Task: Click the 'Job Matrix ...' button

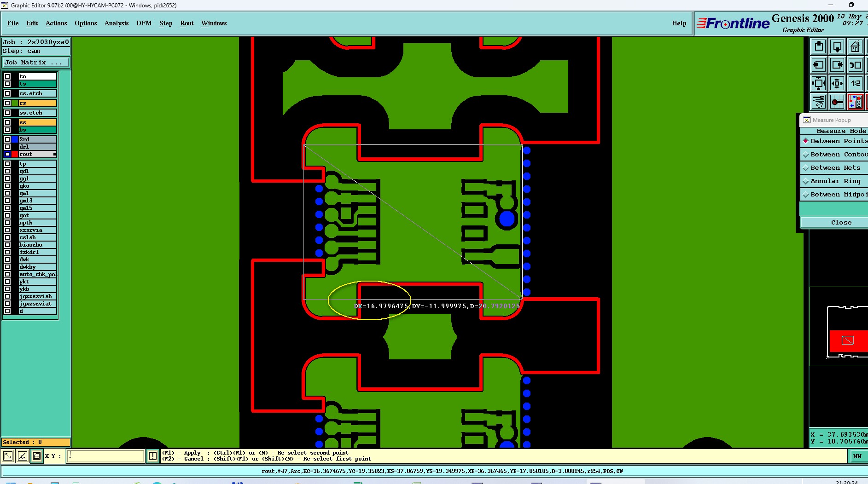Action: point(36,62)
